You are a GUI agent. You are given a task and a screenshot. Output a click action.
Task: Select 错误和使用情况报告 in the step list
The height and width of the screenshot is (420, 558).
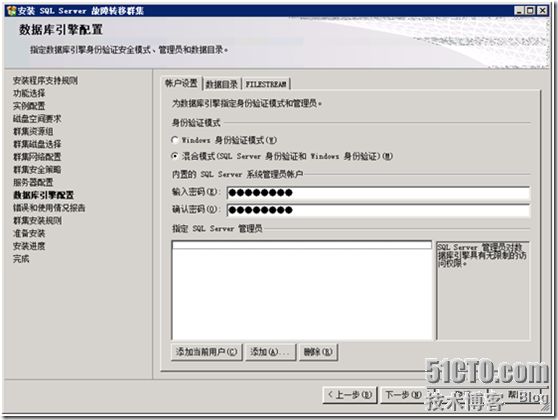tap(49, 208)
